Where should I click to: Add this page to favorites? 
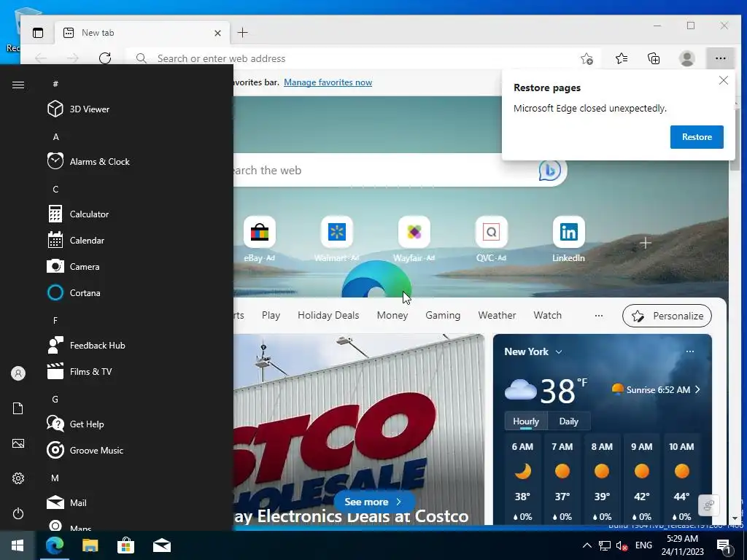587,58
